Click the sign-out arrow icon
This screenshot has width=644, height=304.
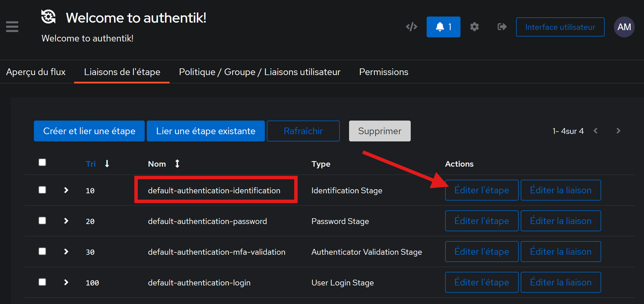[x=502, y=27]
